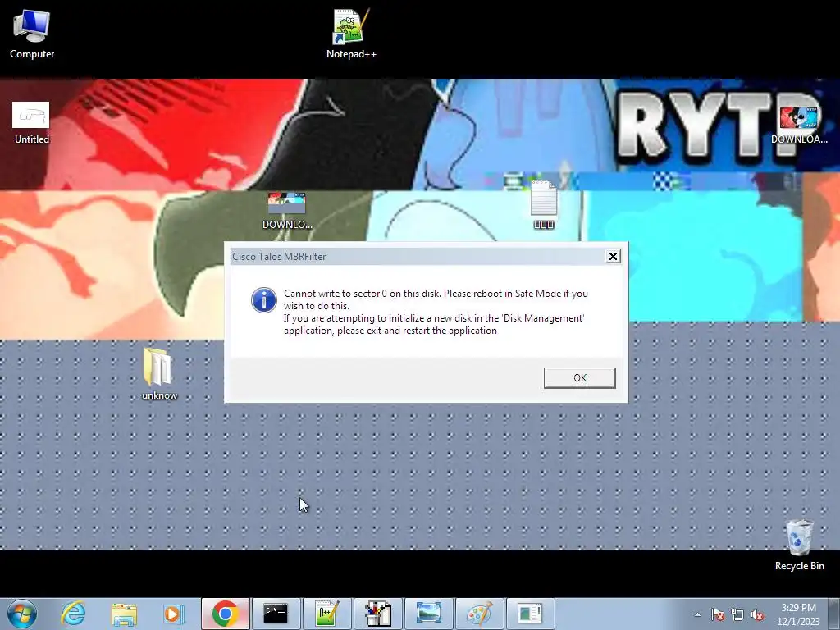Open Windows Explorer from the taskbar

124,614
